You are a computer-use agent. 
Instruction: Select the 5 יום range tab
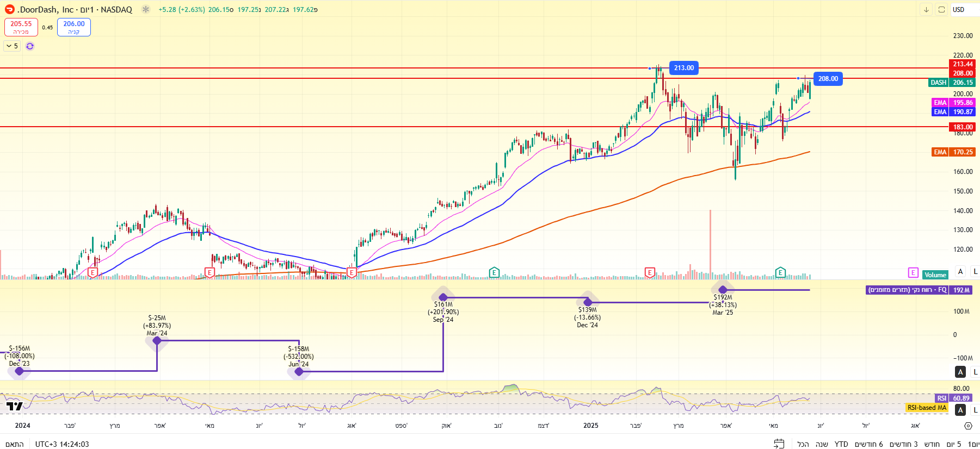(x=954, y=444)
